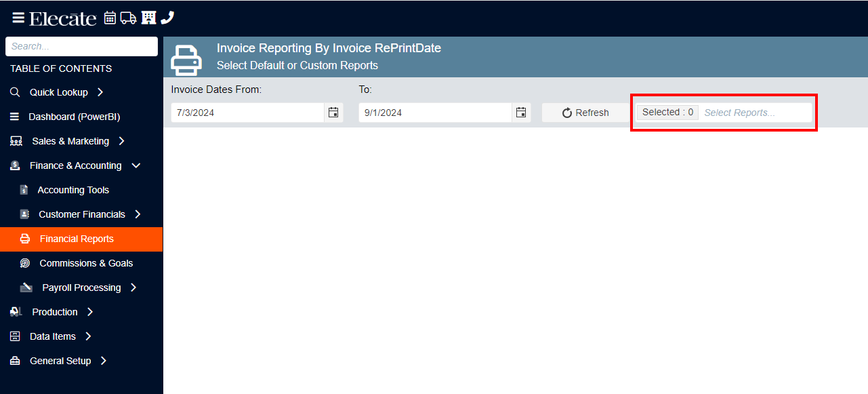Expand the Payroll Processing chevron

click(133, 288)
